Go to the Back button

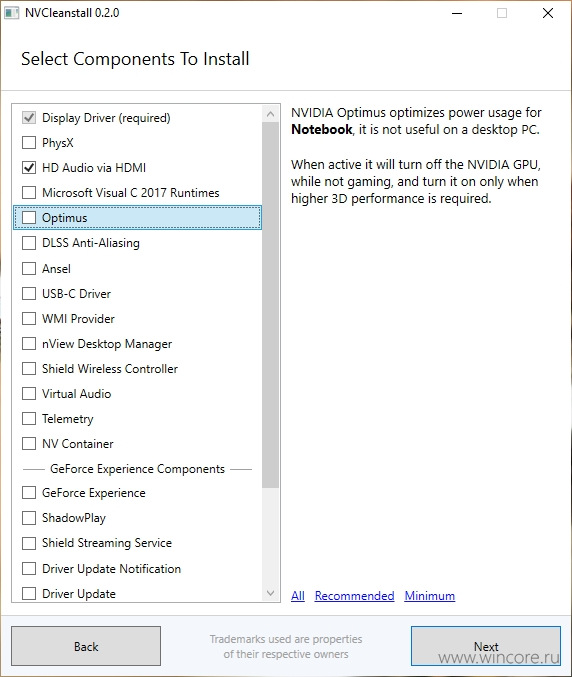click(86, 646)
